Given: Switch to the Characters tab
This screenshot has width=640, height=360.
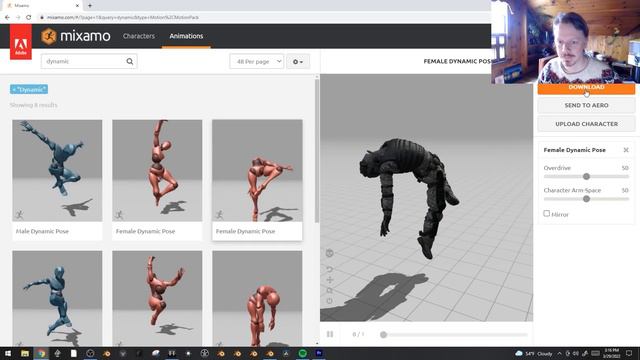Looking at the screenshot, I should 139,36.
